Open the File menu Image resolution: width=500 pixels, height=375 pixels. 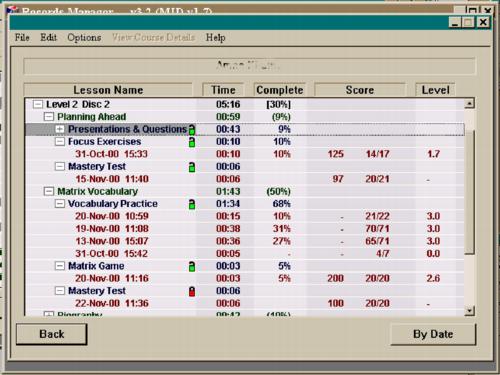pyautogui.click(x=22, y=37)
